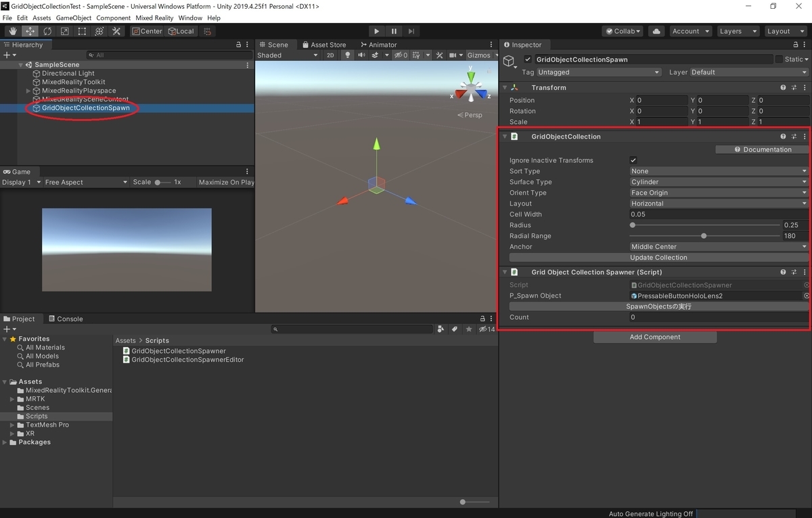Open Transform preset settings icon

click(x=794, y=88)
